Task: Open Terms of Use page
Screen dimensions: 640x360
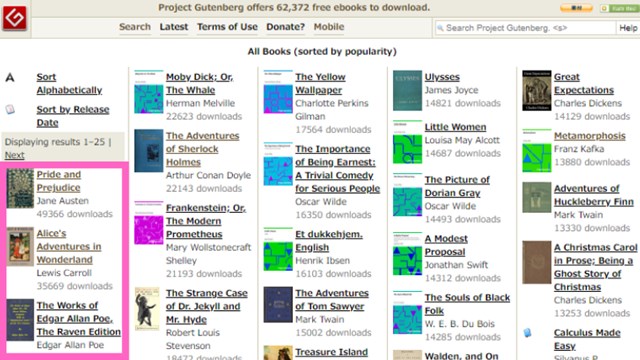Action: (227, 27)
